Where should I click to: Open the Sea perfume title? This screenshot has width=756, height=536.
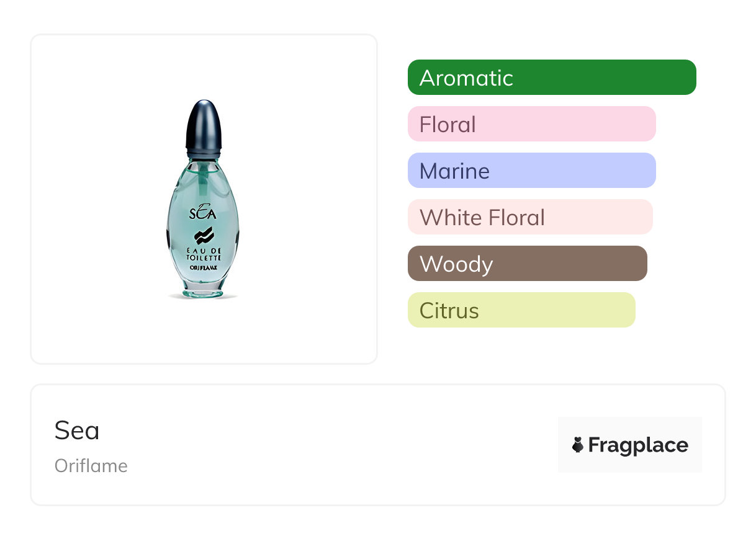[x=77, y=431]
